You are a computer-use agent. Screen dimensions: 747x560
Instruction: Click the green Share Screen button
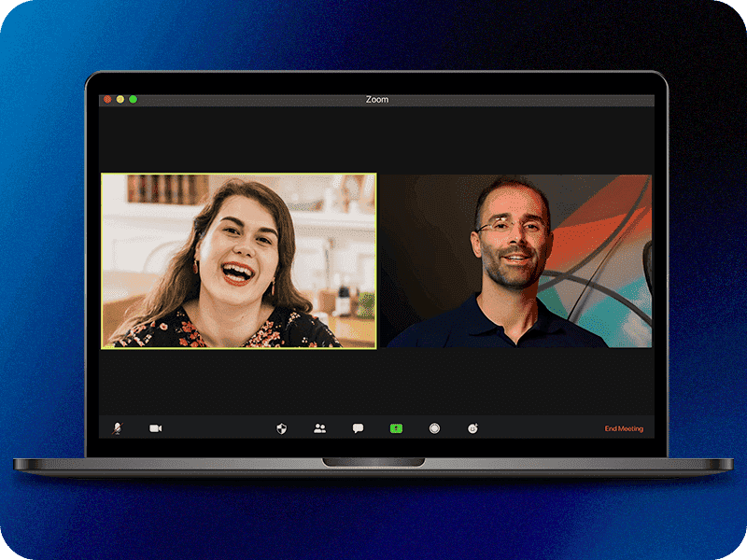[396, 428]
